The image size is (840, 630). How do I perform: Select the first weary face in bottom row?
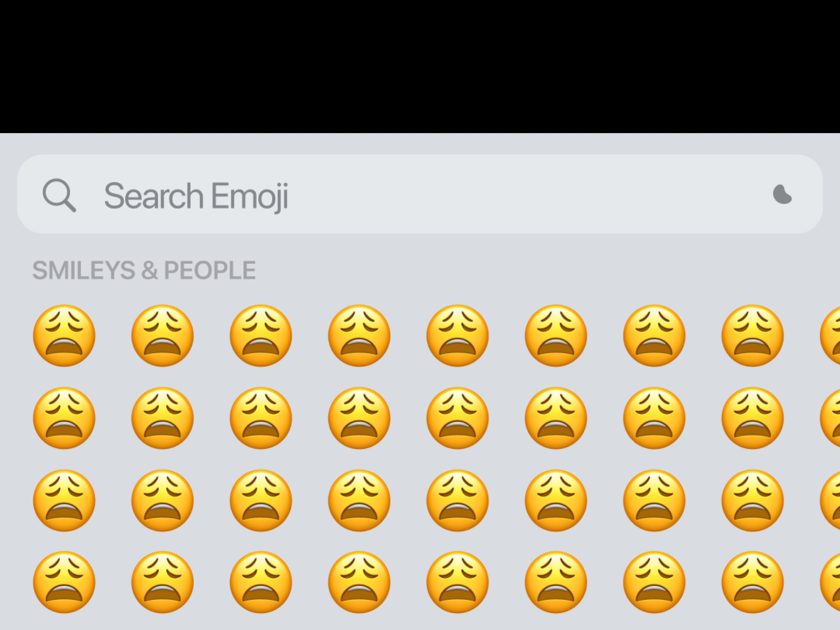click(64, 582)
